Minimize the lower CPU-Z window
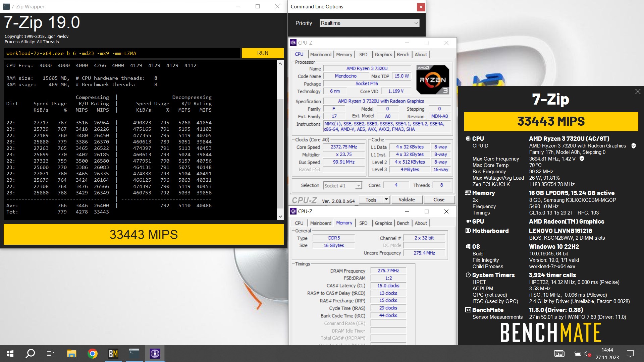Viewport: 644px width, 362px height. tap(407, 212)
